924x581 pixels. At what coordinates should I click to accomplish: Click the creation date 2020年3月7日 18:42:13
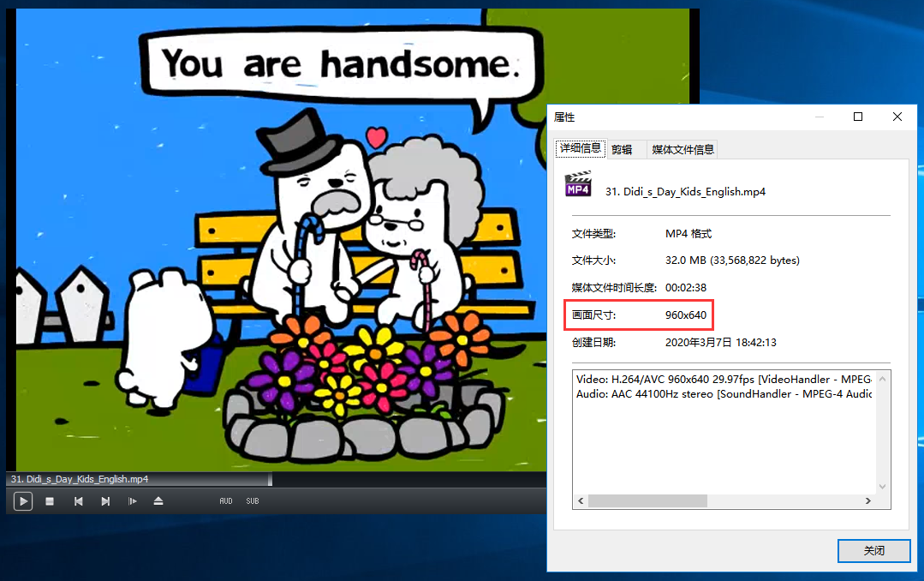pyautogui.click(x=721, y=343)
